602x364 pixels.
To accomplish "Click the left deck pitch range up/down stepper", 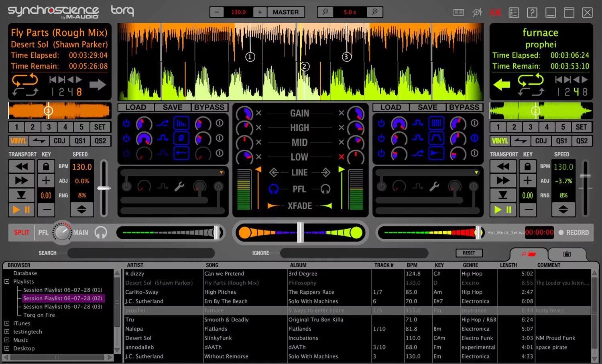I will (82, 209).
